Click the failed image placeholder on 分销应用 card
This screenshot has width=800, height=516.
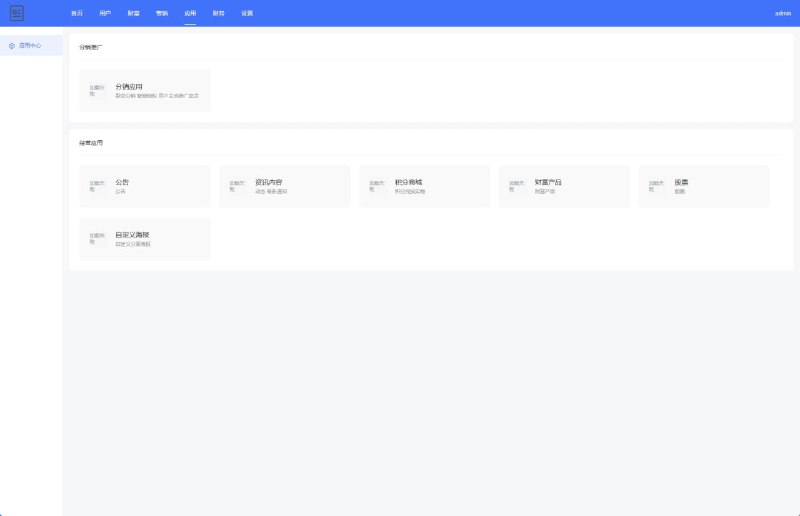pyautogui.click(x=96, y=91)
